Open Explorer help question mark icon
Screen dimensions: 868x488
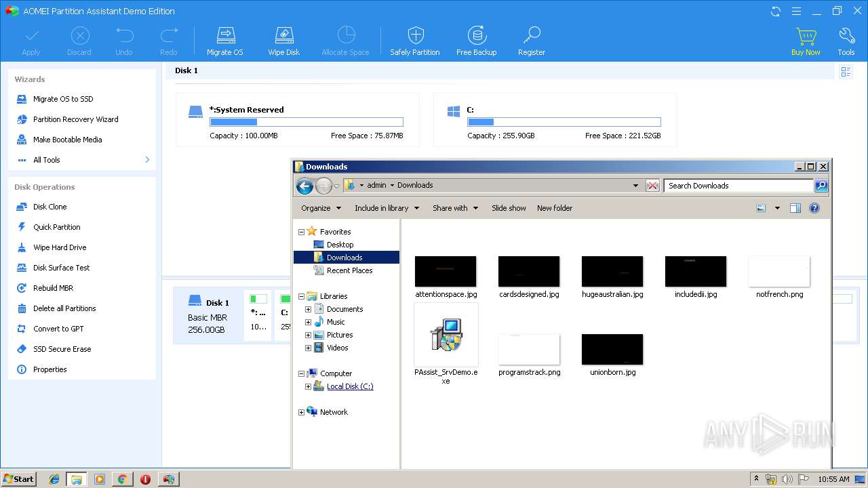814,208
